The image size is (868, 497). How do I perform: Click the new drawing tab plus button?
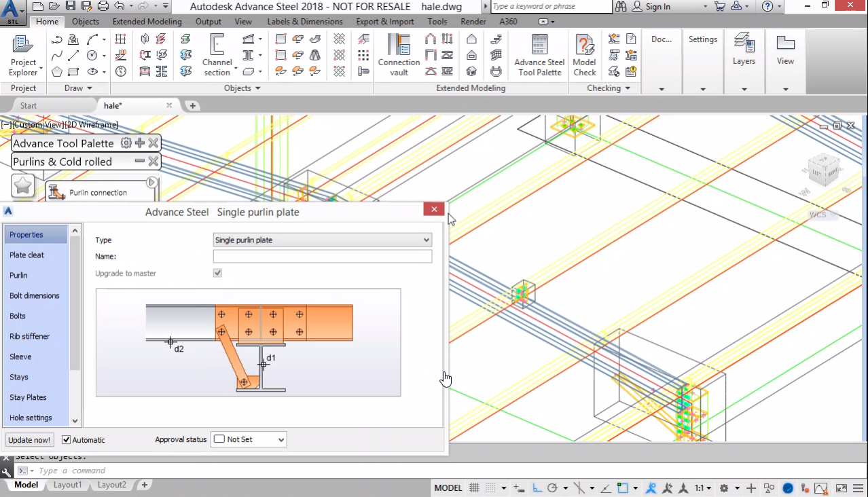[x=193, y=105]
